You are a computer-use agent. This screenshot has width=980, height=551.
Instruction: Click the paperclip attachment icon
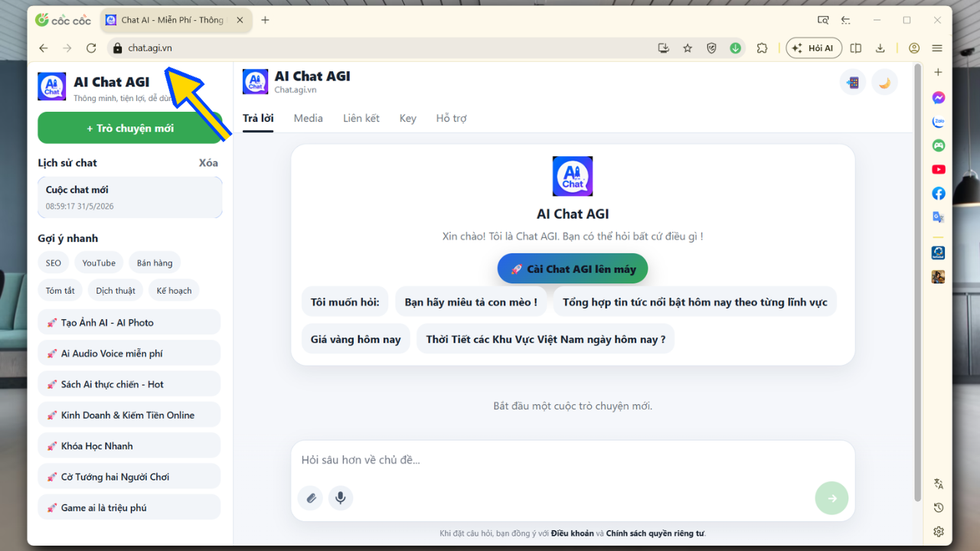tap(310, 498)
